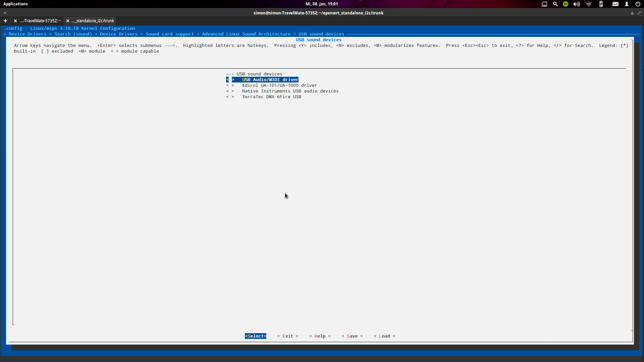Select Native Instruments USB audio devices entry

pos(290,91)
